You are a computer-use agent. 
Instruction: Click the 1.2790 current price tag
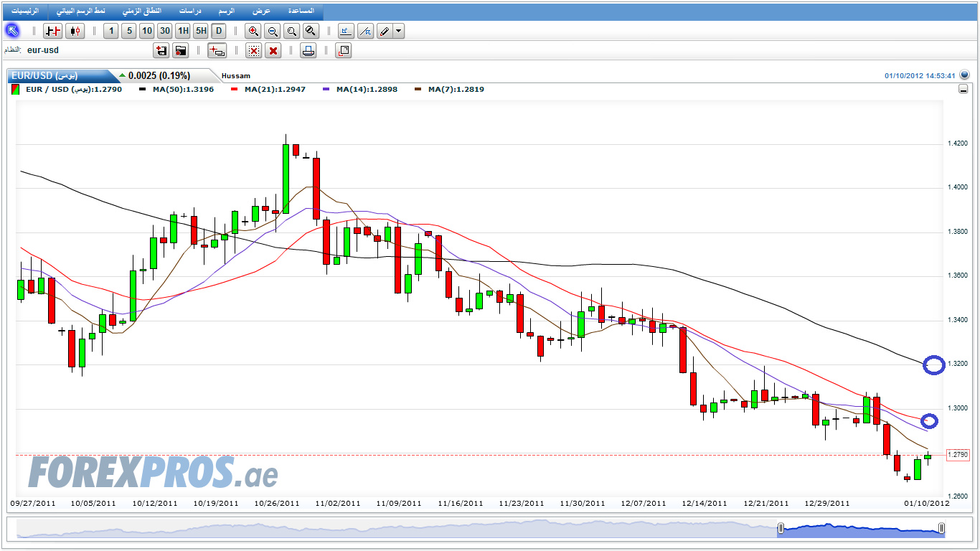(958, 455)
